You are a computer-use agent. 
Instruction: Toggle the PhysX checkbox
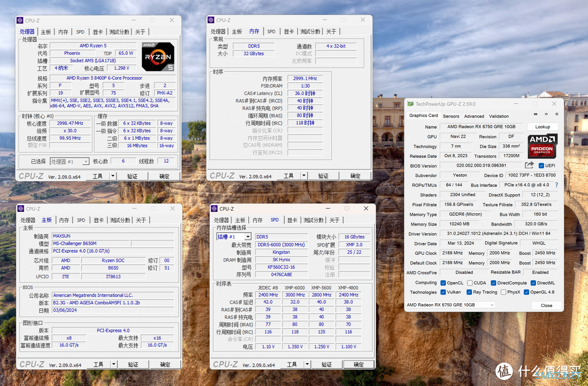tap(503, 292)
